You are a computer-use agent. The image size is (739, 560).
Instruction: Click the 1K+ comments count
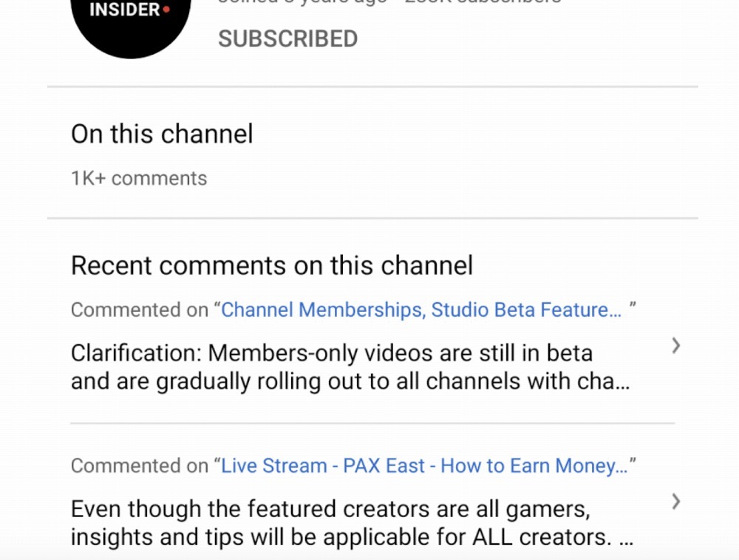pos(139,179)
